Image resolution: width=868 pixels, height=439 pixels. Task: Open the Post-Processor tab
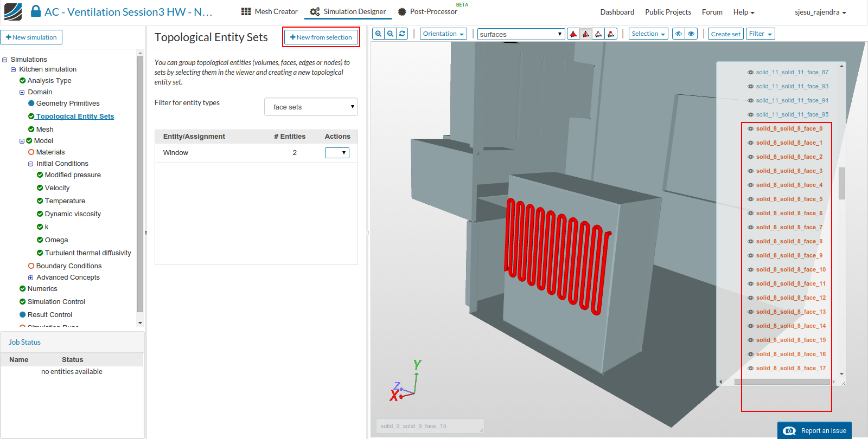428,11
